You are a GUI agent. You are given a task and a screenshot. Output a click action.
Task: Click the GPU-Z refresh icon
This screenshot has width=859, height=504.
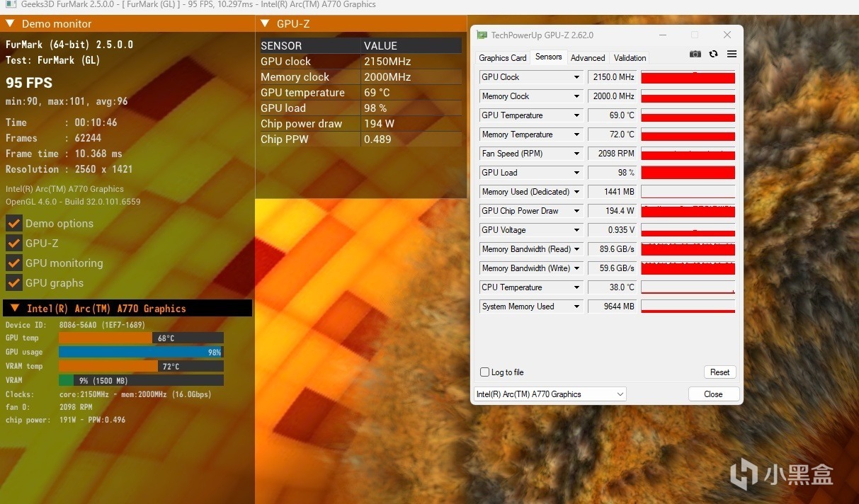pyautogui.click(x=713, y=55)
